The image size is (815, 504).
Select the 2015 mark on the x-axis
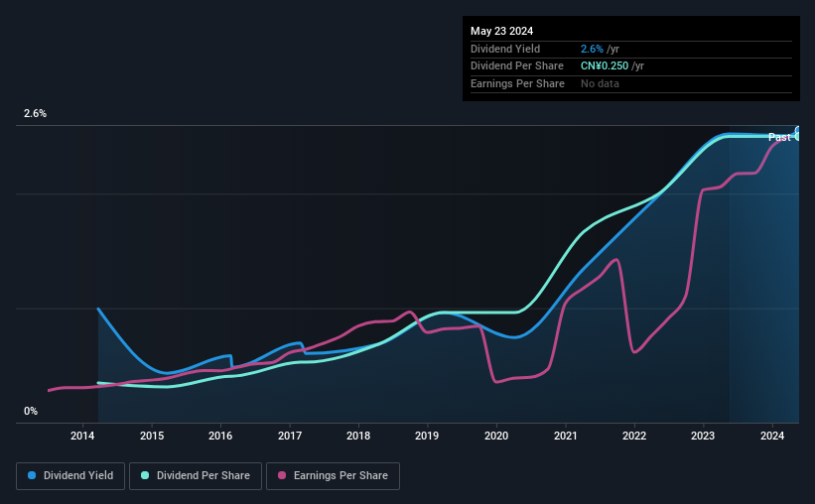[152, 436]
